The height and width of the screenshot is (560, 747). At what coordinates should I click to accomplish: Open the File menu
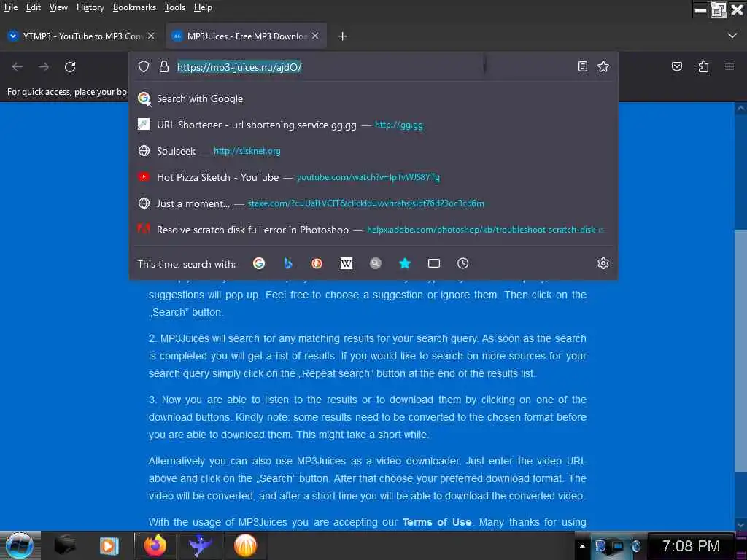pos(11,7)
